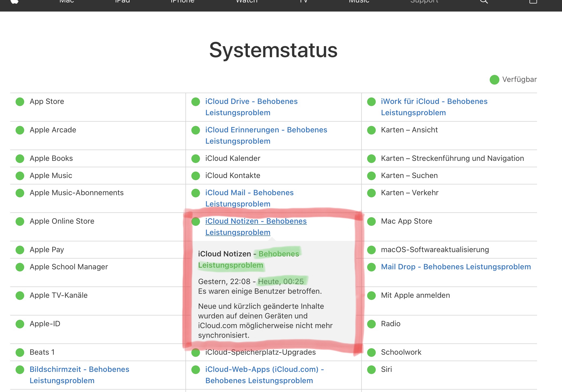Image resolution: width=562 pixels, height=392 pixels.
Task: Open the Support menu item
Action: coord(424,1)
